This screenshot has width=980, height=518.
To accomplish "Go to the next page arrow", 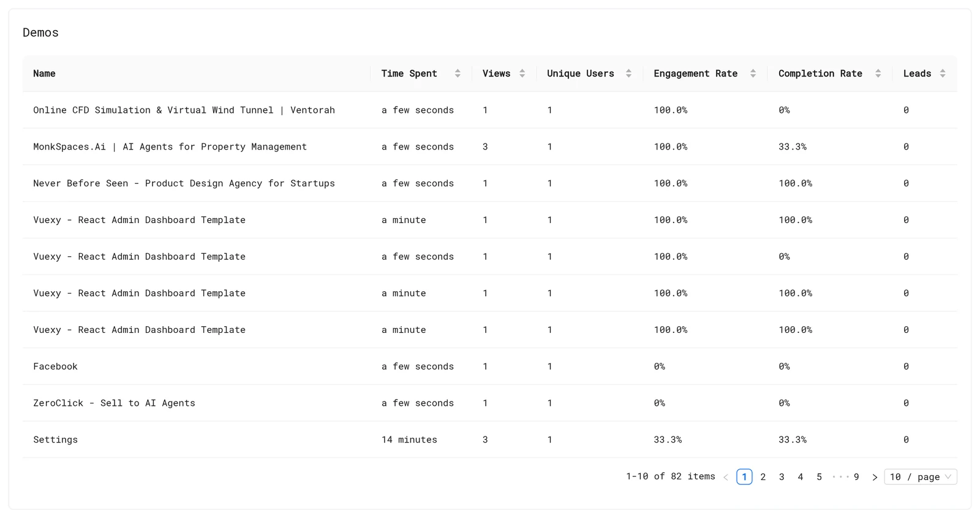I will (x=875, y=477).
